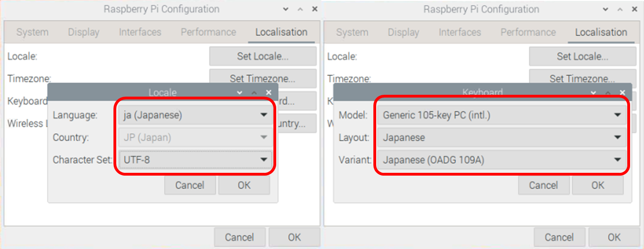Minimize left Raspberry Pi Configuration window
The image size is (644, 249).
(285, 9)
